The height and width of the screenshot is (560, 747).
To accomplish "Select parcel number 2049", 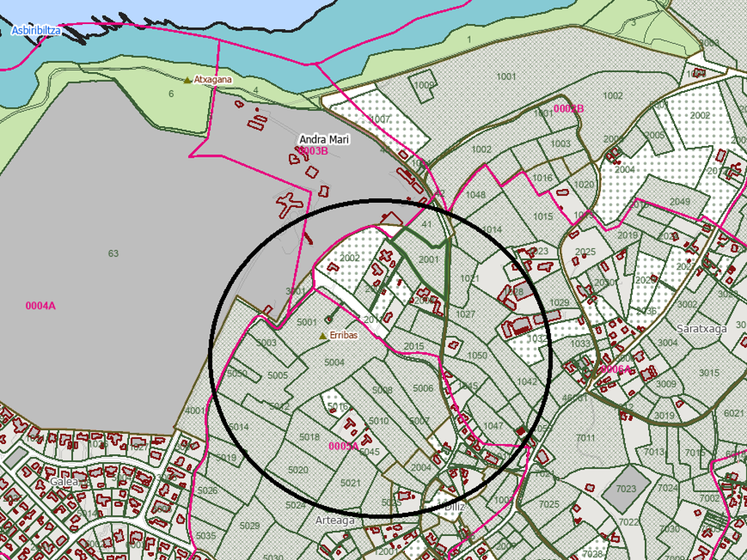I will [x=679, y=202].
